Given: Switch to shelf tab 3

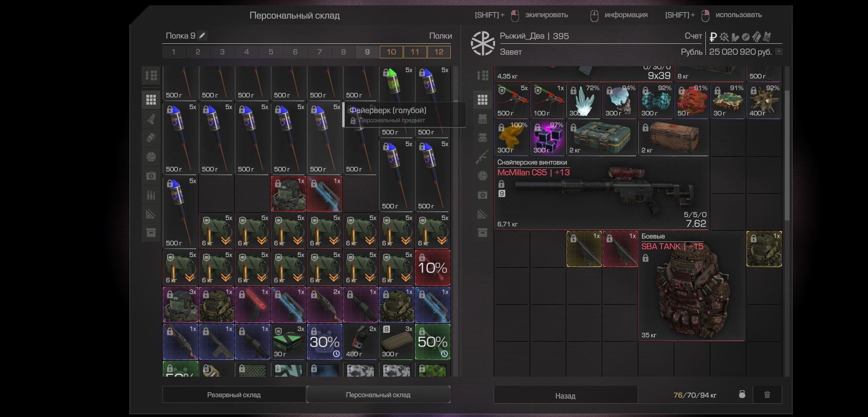Looking at the screenshot, I should (222, 52).
